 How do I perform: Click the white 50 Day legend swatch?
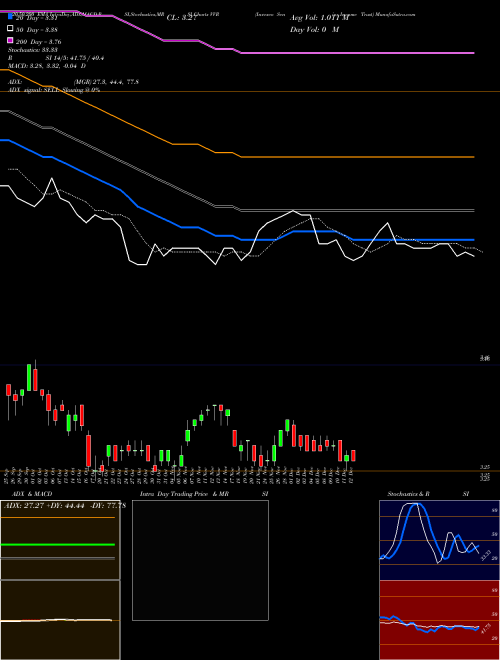tap(10, 29)
